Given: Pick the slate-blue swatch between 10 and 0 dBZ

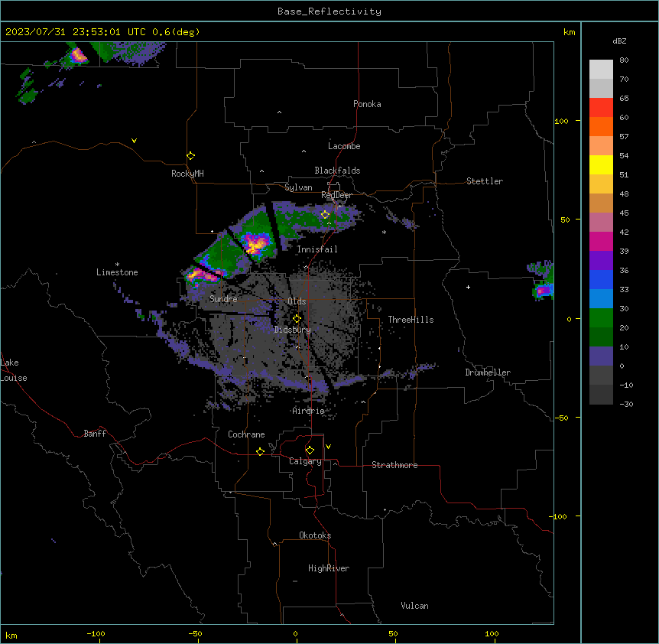Looking at the screenshot, I should [x=601, y=356].
